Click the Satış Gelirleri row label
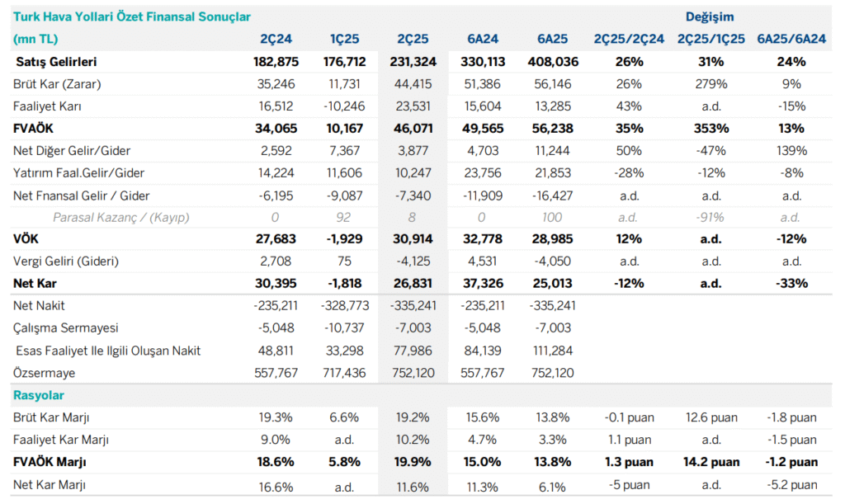 pos(54,62)
